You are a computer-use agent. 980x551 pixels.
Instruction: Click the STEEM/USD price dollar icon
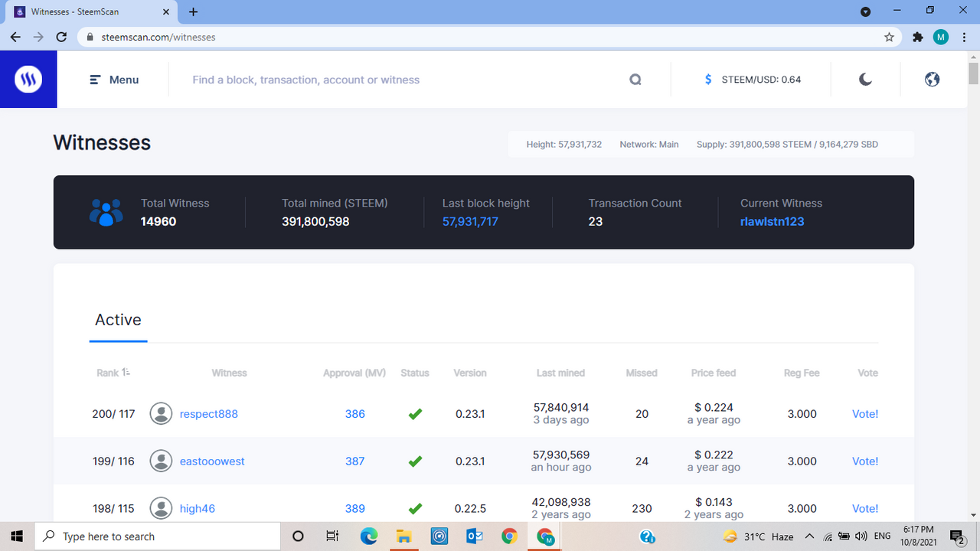[x=708, y=80]
